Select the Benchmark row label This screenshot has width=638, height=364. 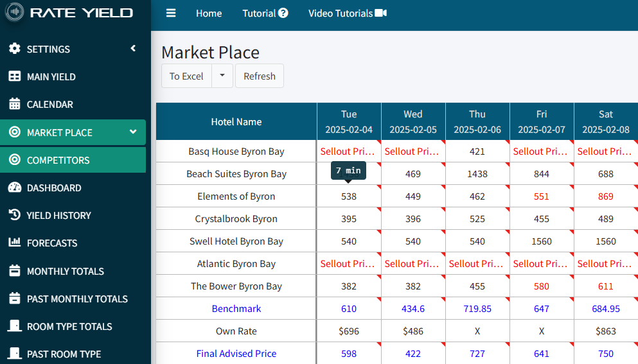pyautogui.click(x=236, y=309)
